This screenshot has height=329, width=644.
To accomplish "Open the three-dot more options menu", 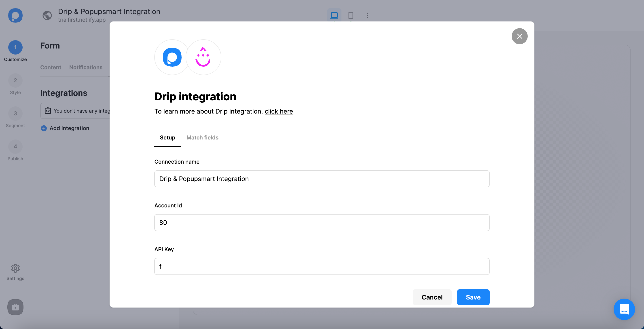I will [x=367, y=15].
